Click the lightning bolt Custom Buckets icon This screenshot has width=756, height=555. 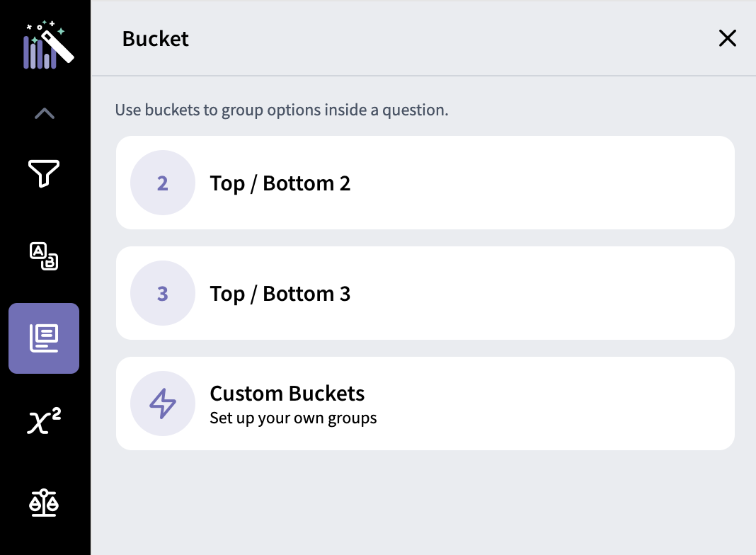163,404
